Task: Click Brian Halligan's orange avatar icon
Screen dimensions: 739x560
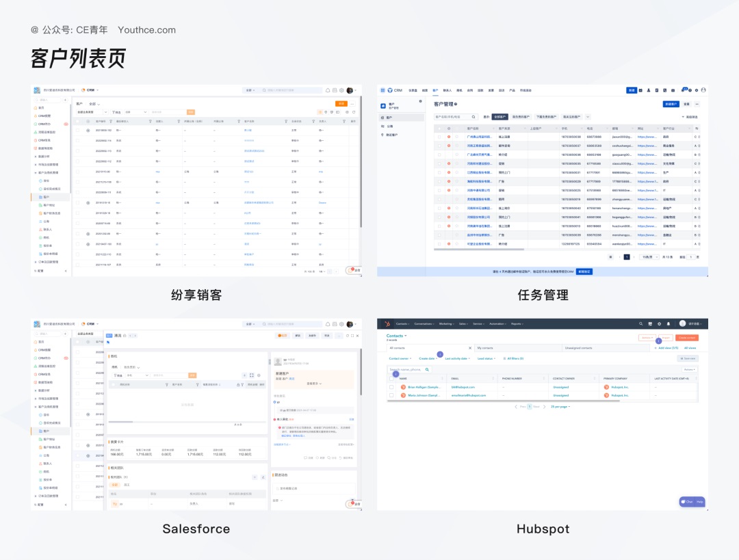Action: click(x=403, y=387)
